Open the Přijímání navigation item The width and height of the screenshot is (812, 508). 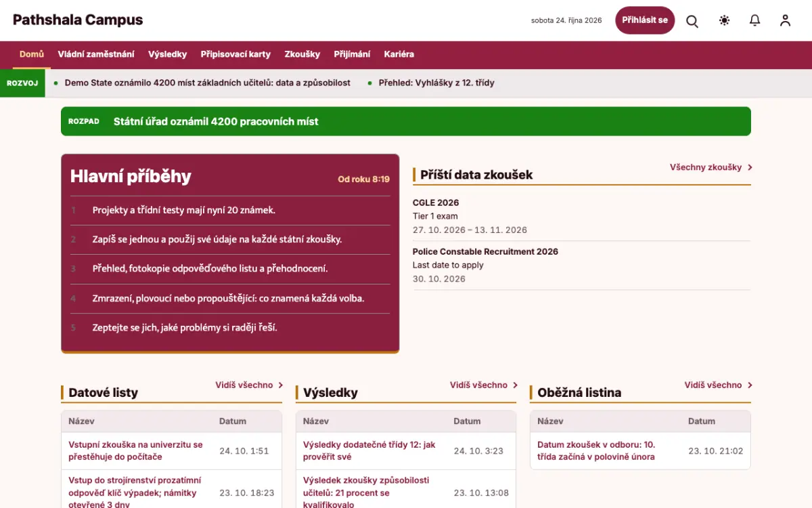tap(352, 54)
